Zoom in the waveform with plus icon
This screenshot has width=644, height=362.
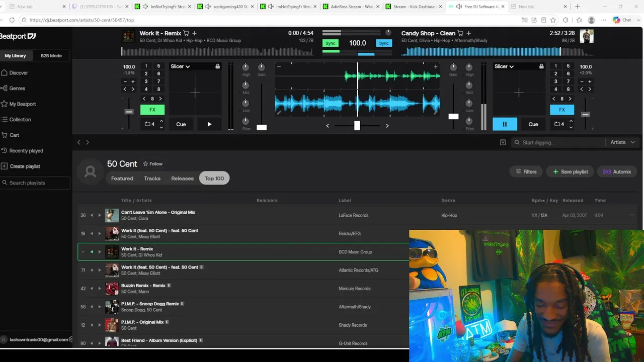tap(435, 66)
